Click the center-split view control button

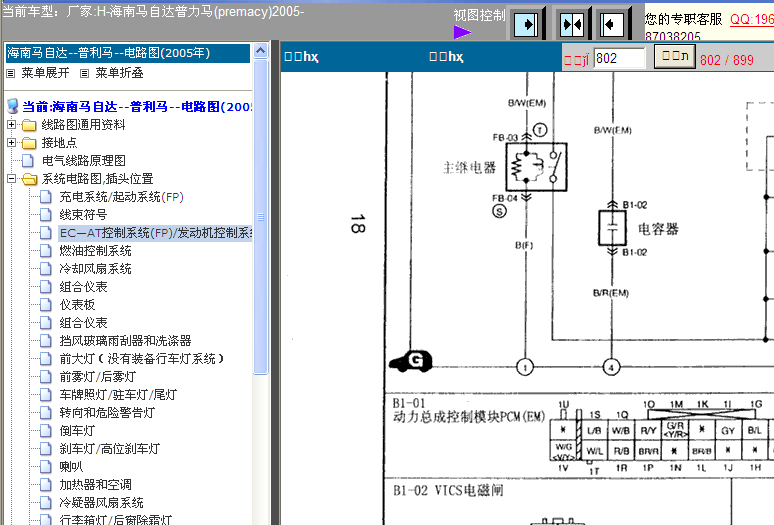(571, 23)
